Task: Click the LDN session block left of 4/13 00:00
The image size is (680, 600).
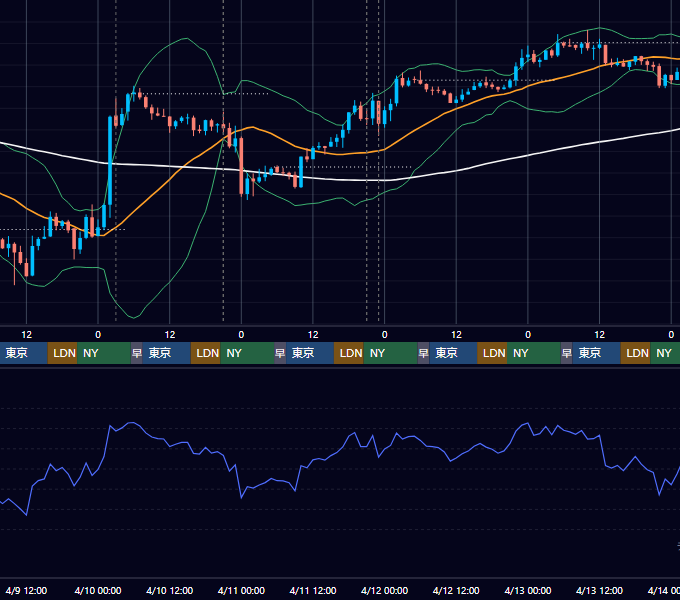Action: [492, 353]
